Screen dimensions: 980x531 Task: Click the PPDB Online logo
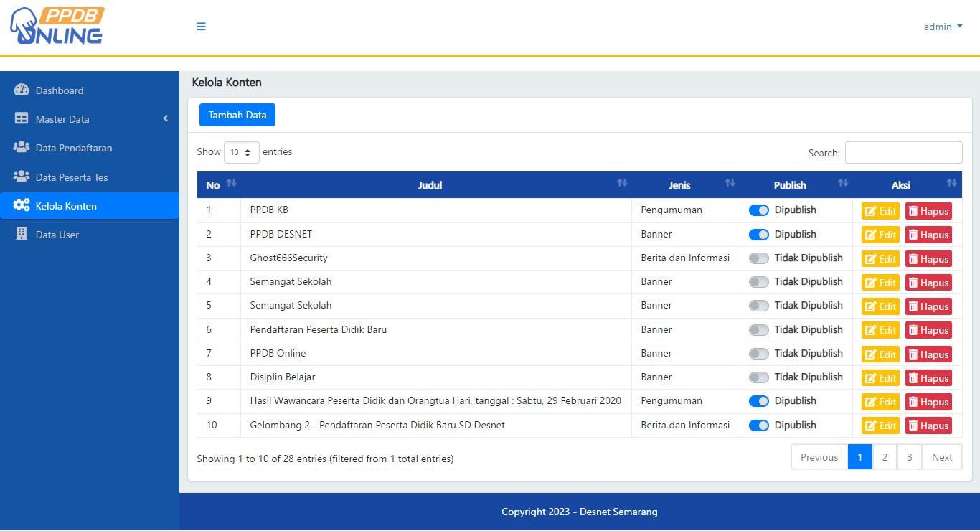(57, 27)
